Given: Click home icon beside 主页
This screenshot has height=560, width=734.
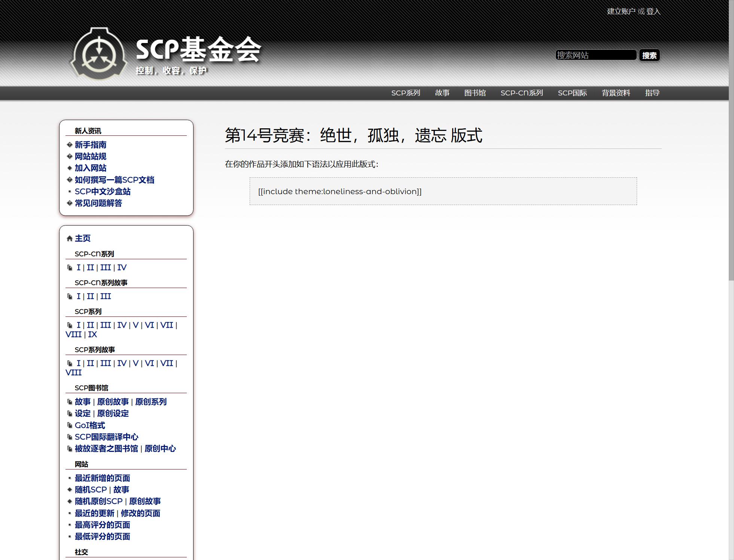Looking at the screenshot, I should [69, 239].
